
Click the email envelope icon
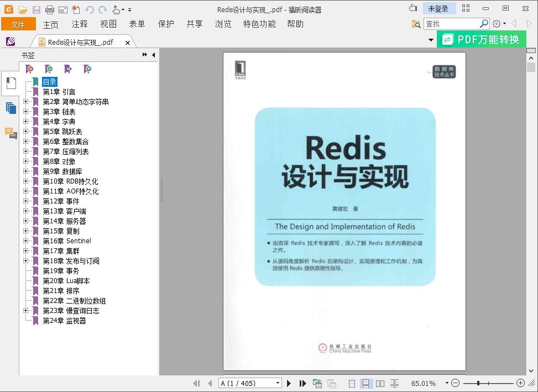pos(63,10)
